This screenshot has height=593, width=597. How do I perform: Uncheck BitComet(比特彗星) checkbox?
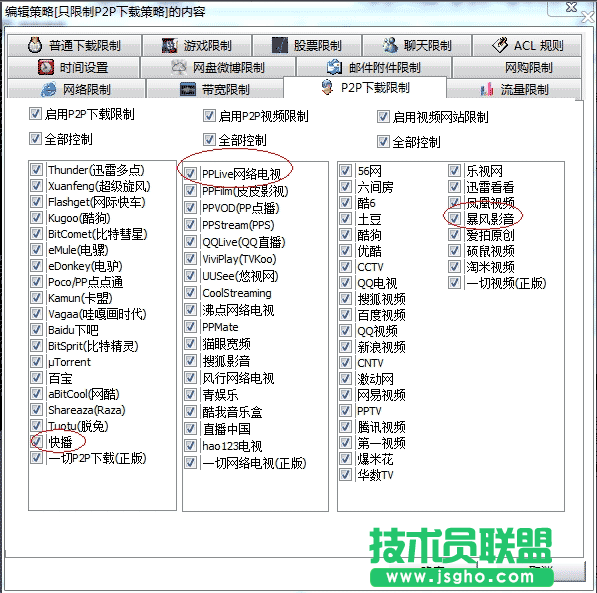[36, 233]
